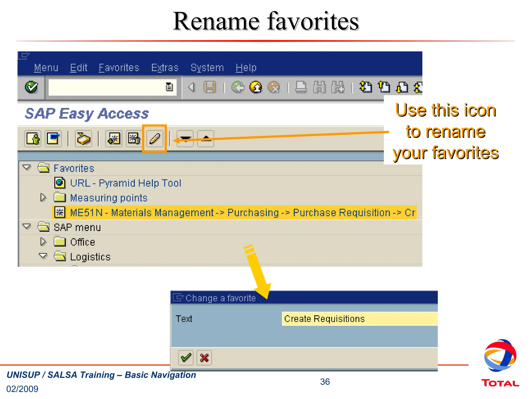Go to next page icon

tap(402, 87)
